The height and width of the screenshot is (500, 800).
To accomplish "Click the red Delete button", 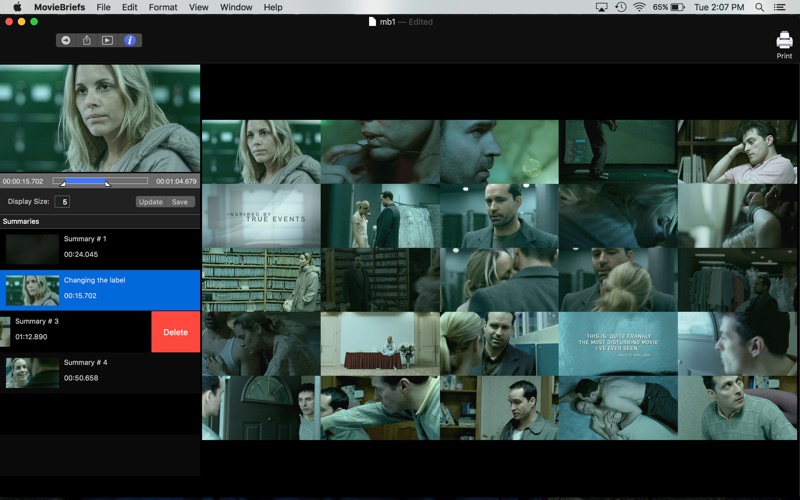I will pyautogui.click(x=175, y=332).
